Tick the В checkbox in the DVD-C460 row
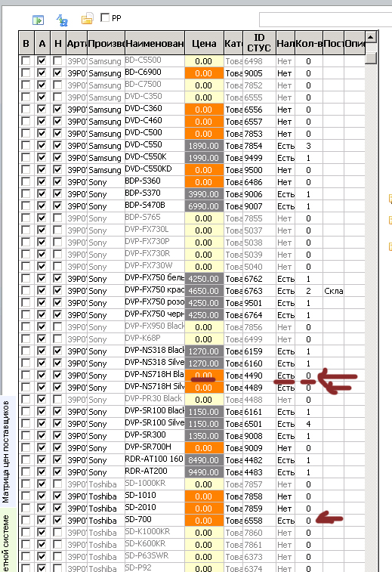Image resolution: width=392 pixels, height=572 pixels. [26, 121]
